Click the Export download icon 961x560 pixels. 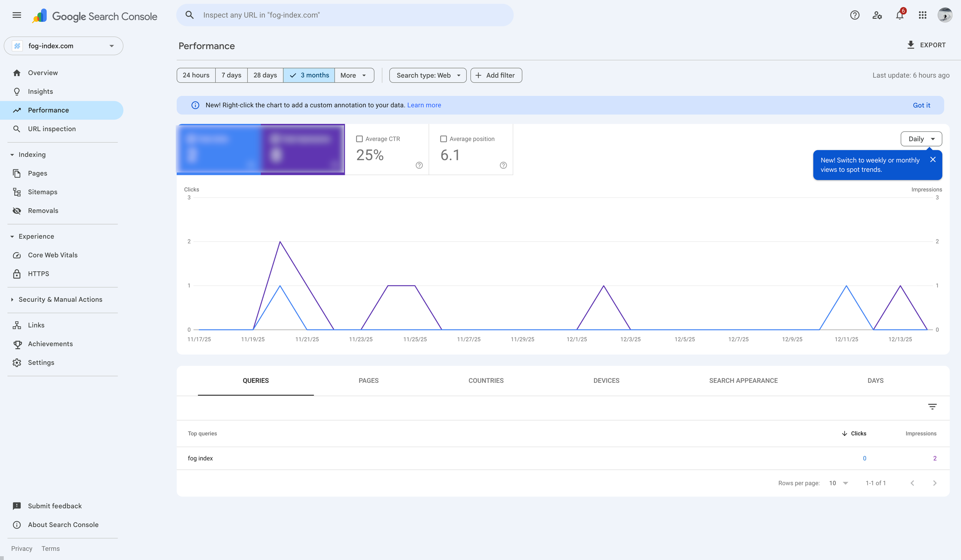(x=911, y=45)
